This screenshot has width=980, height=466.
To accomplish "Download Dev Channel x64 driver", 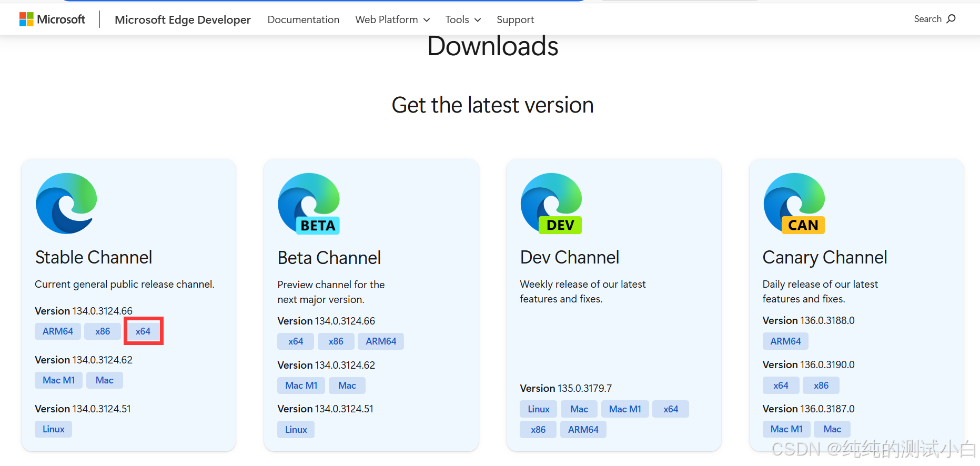I will (x=671, y=409).
